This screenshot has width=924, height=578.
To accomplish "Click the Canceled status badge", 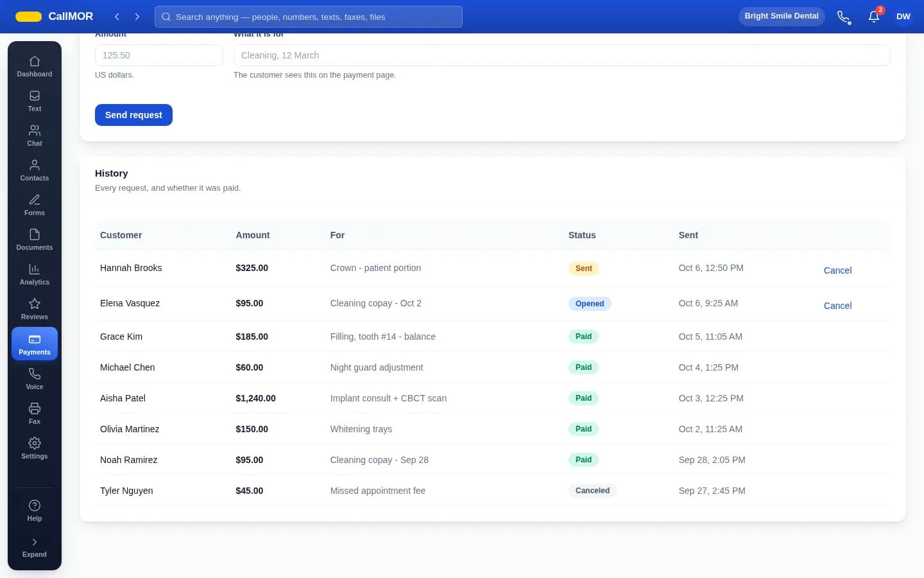I will tap(592, 491).
